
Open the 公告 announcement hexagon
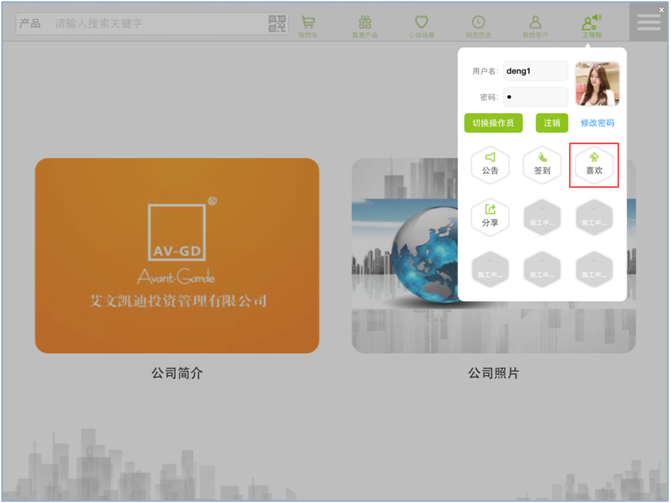(490, 165)
